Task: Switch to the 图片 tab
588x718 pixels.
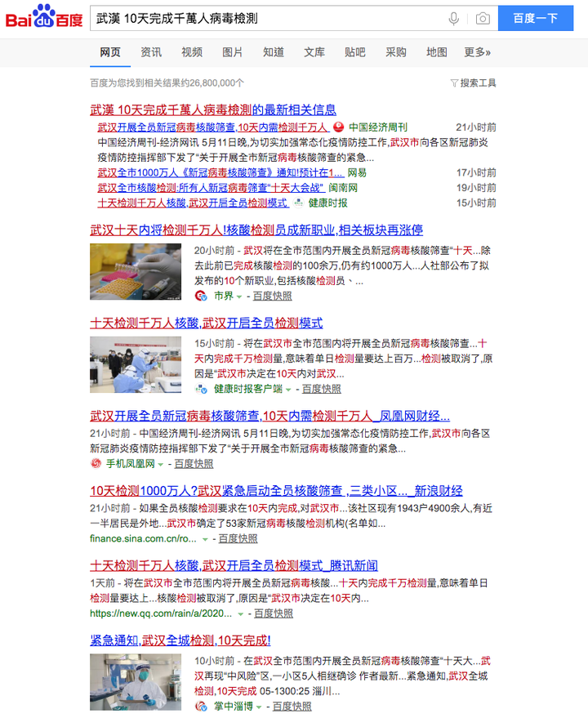Action: coord(233,52)
